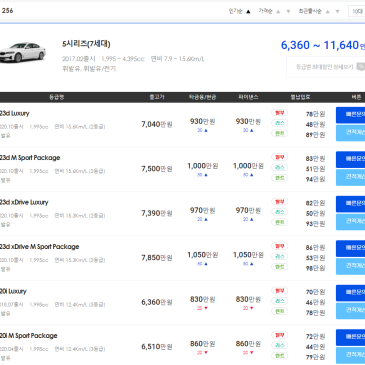Click 리스 badge for 20i Luxury row

[x=279, y=301]
